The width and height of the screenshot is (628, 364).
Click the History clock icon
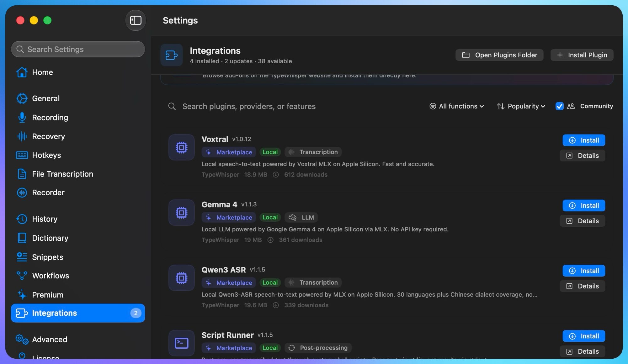pos(22,219)
